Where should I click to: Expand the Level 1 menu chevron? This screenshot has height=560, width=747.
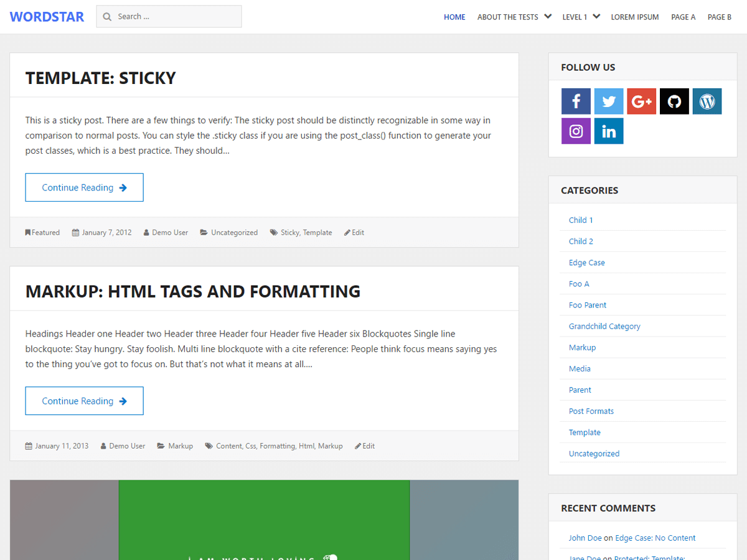click(596, 17)
